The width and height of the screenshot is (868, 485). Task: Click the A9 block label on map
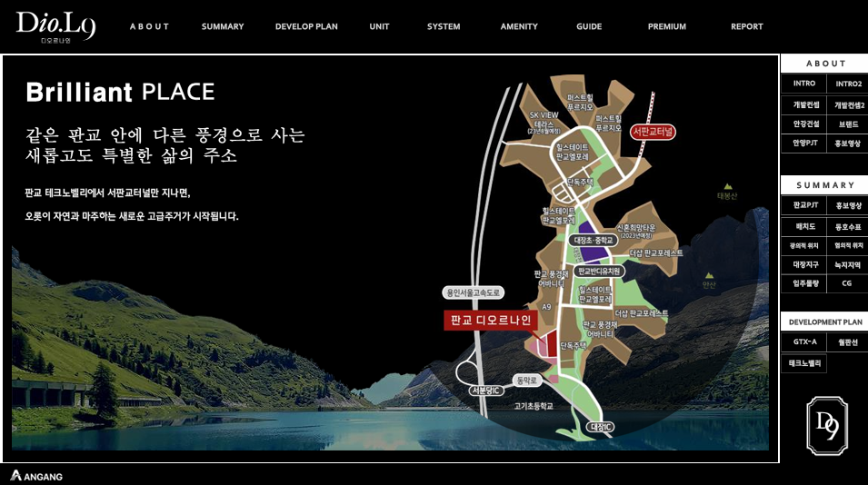pos(546,307)
